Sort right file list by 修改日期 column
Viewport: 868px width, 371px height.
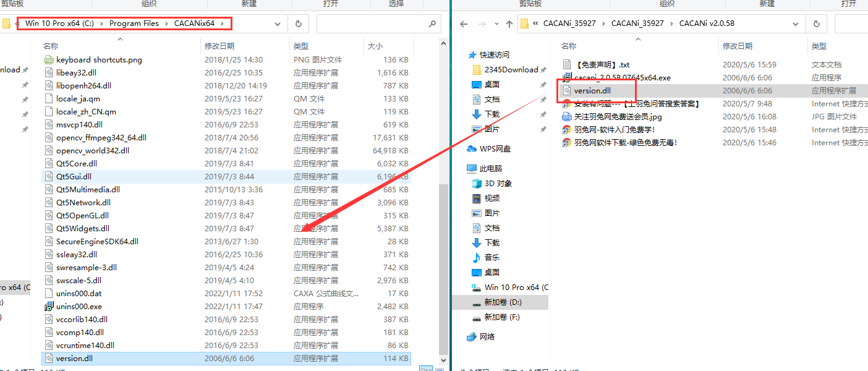(x=737, y=46)
